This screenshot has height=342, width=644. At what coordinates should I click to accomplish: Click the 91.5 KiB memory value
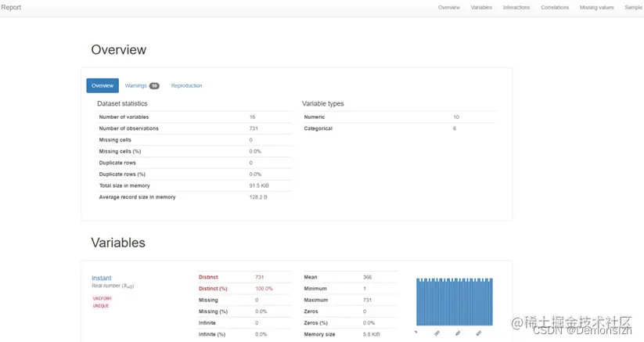coord(259,186)
